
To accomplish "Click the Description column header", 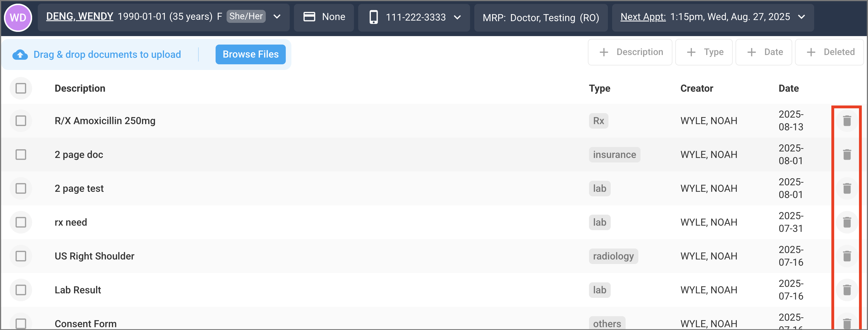I will [80, 88].
